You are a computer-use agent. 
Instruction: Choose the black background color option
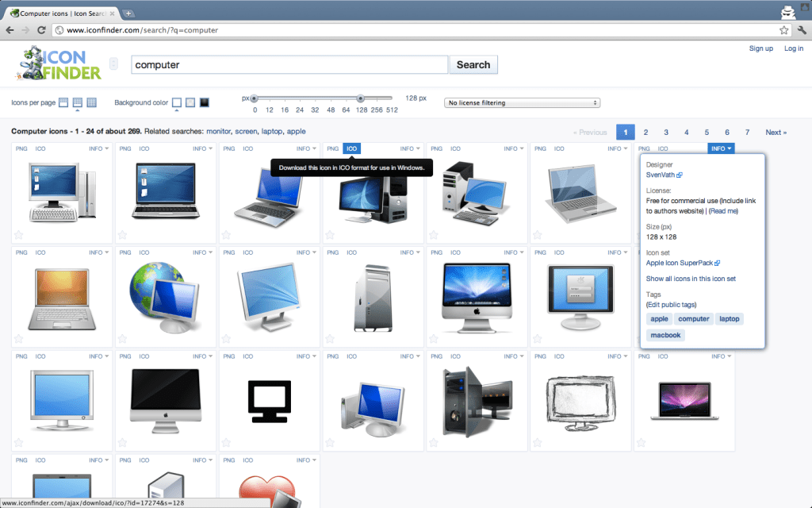(x=204, y=102)
